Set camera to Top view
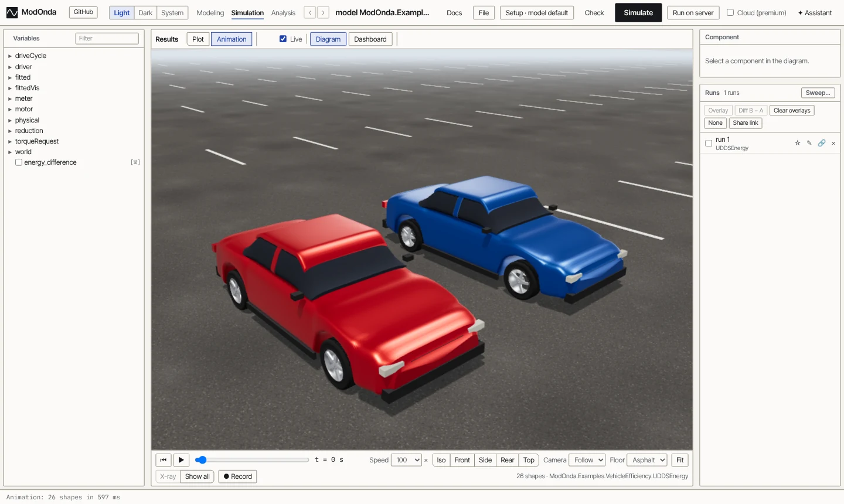The width and height of the screenshot is (844, 504). 529,460
